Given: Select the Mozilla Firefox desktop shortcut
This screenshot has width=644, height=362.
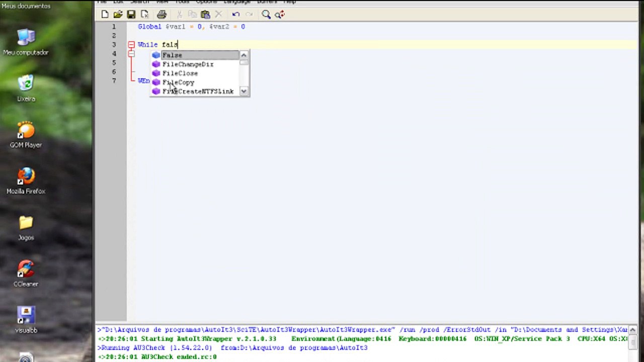Looking at the screenshot, I should (26, 181).
